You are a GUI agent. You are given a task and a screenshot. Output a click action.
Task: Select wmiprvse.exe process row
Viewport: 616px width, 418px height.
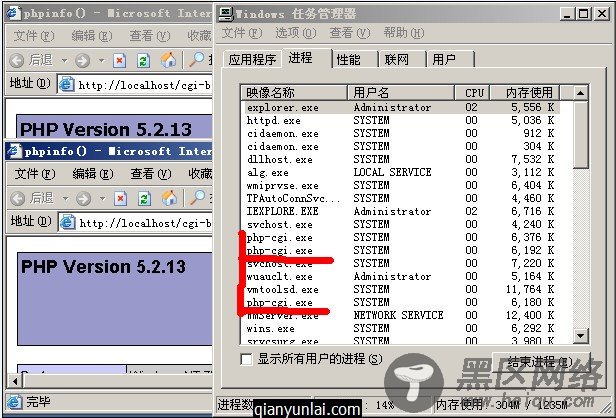tap(401, 185)
